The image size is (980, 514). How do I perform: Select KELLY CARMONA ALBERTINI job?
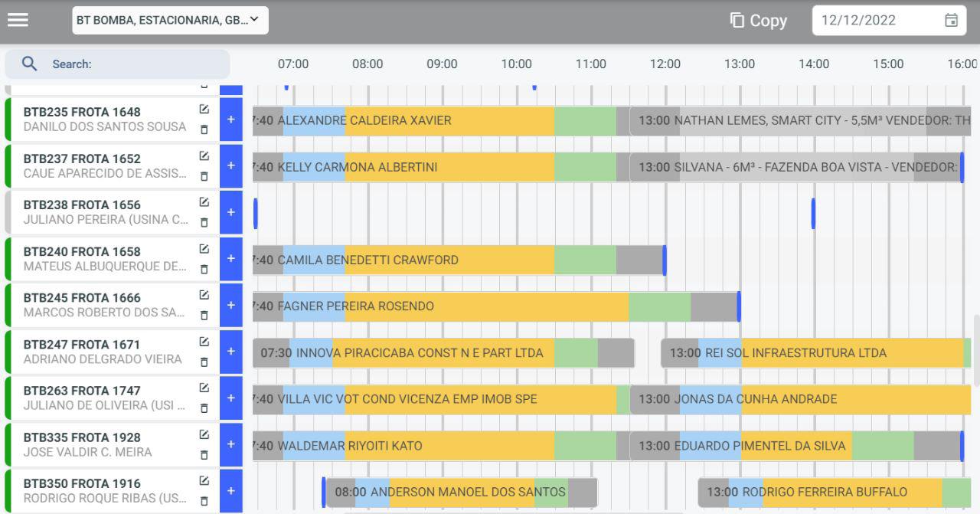point(439,167)
